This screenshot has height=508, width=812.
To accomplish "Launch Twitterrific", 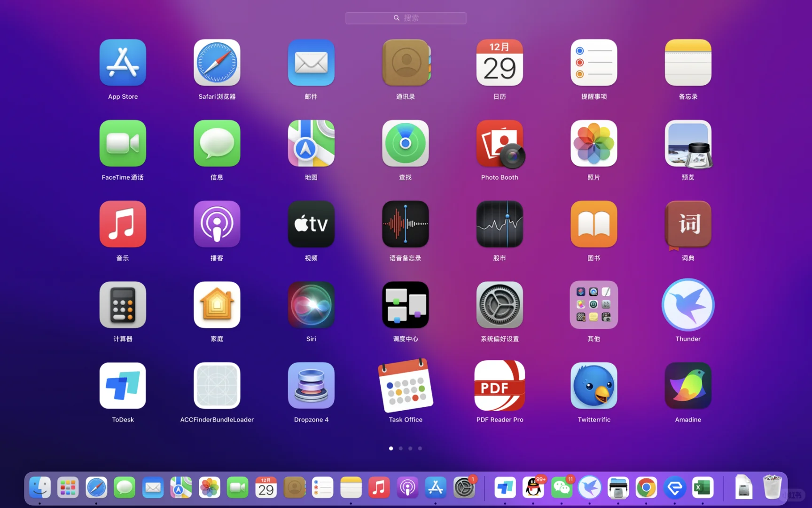I will click(x=593, y=385).
